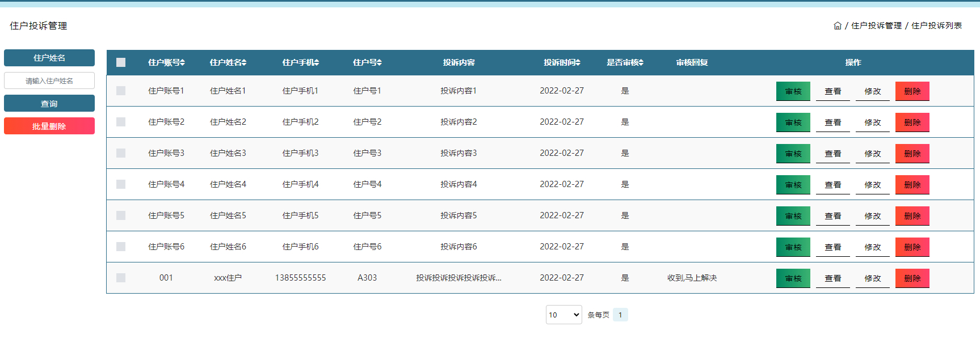Screen dimensions: 980x339
Task: Sort by 住户手机 column header
Action: click(x=301, y=62)
